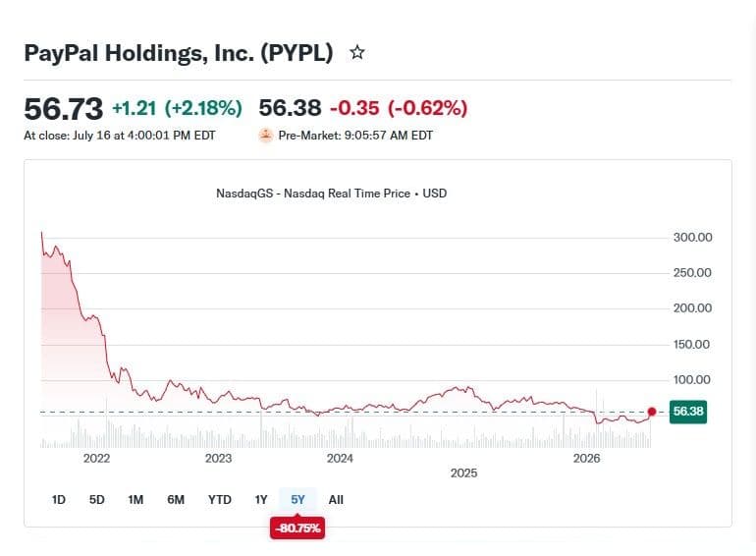Click the 2026 label on time axis
756x556 pixels.
coord(586,458)
